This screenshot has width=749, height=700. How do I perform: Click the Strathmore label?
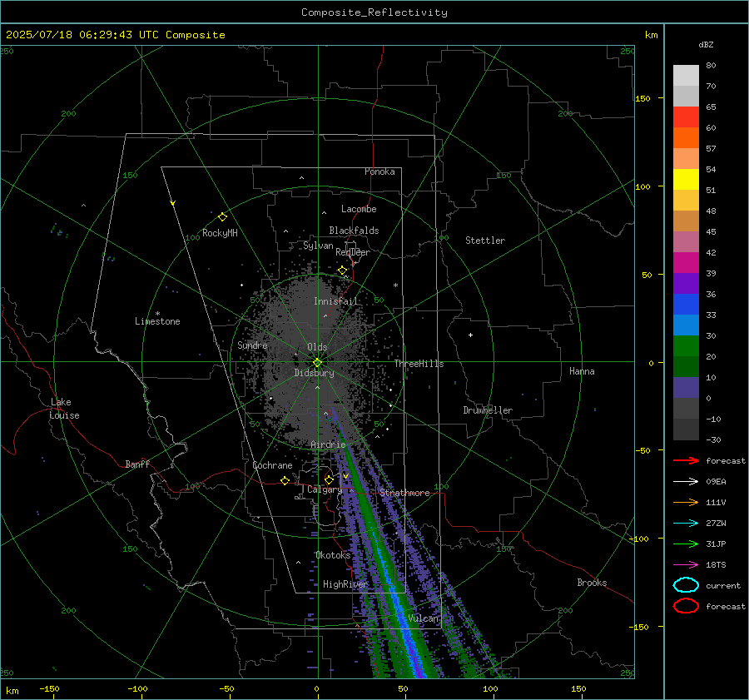[x=404, y=493]
